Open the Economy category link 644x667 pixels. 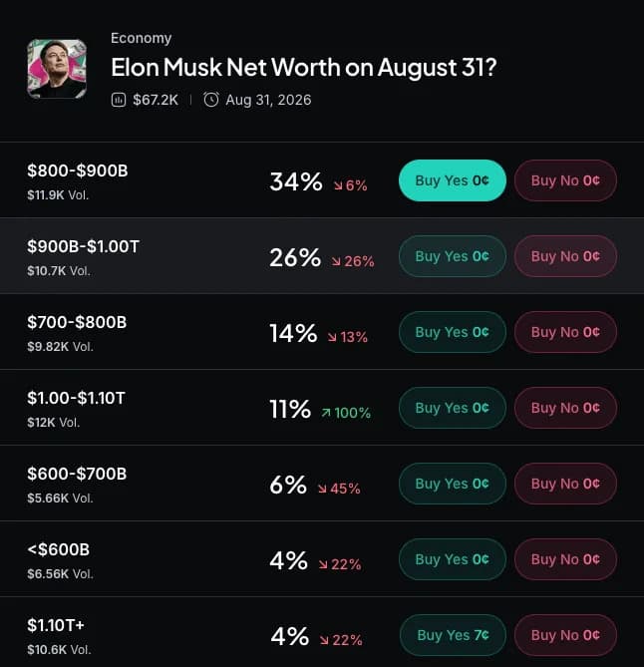(141, 38)
